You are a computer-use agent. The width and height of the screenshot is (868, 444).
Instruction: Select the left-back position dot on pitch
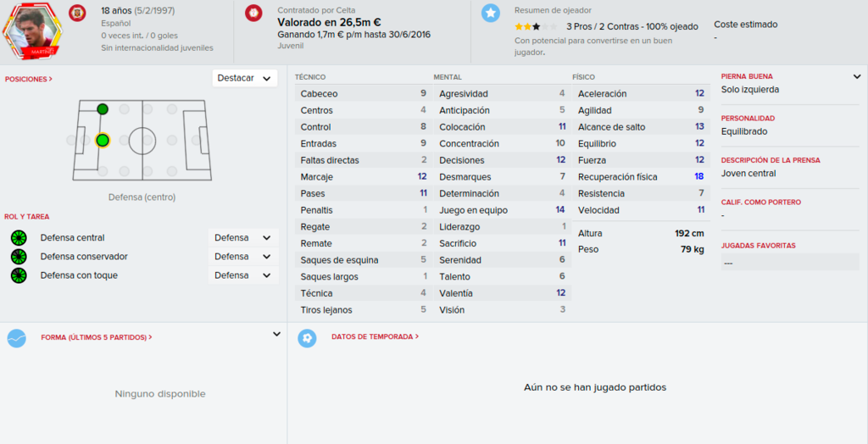103,109
